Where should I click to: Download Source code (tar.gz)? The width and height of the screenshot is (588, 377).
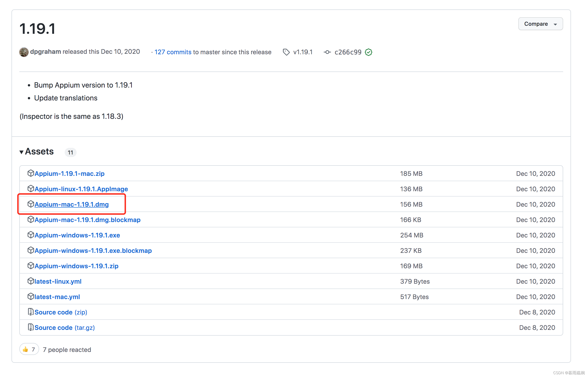click(65, 328)
